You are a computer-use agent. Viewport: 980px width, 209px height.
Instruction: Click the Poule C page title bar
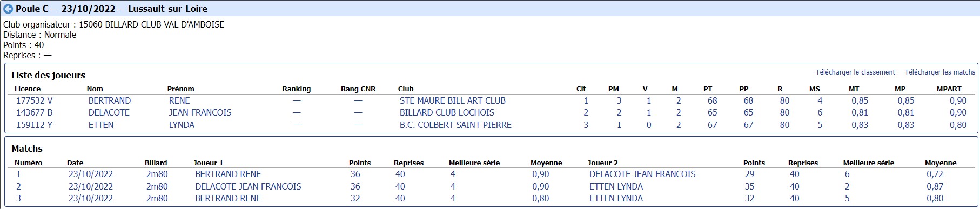click(490, 9)
